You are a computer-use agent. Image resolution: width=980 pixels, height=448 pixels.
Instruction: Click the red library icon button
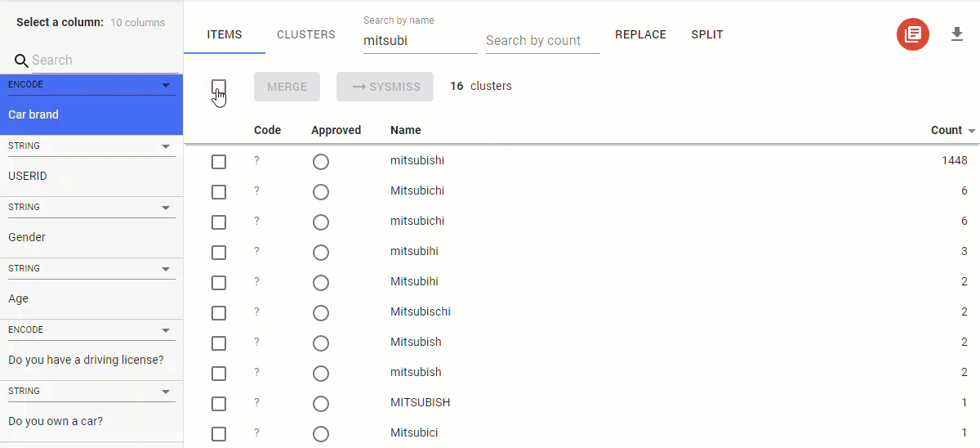click(912, 34)
